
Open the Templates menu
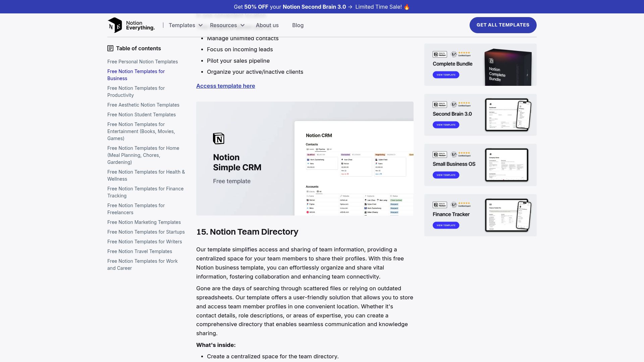click(x=182, y=25)
